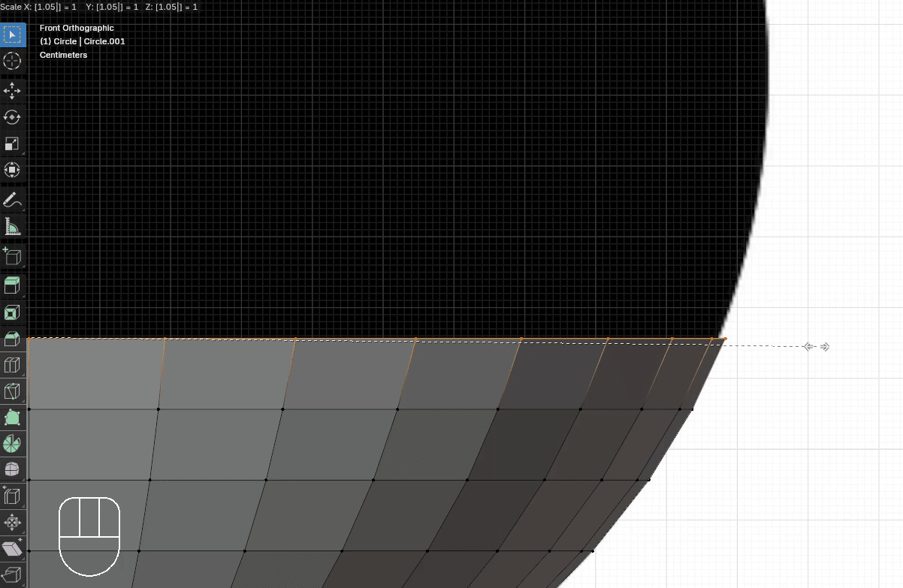
Task: Activate the 3D Cursor tool
Action: 13,62
